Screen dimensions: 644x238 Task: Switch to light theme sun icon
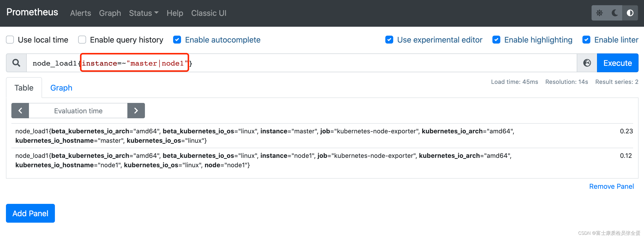599,13
